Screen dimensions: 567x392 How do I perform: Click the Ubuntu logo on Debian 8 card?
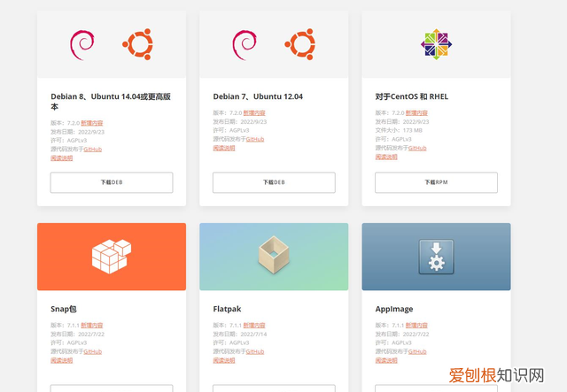pos(138,44)
